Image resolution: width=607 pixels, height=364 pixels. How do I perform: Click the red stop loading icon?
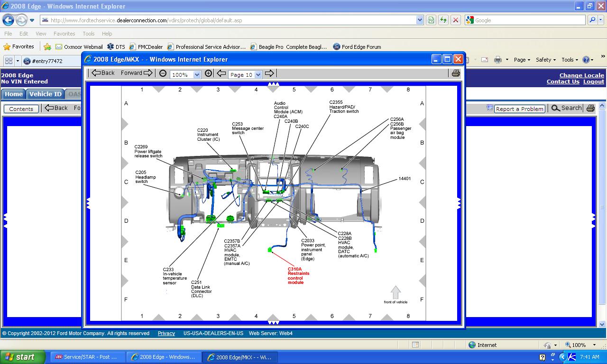[456, 20]
